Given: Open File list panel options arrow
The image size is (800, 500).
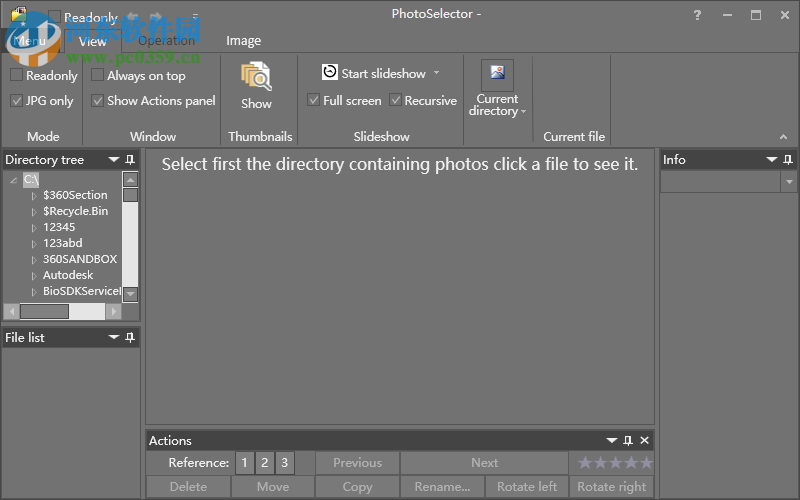Looking at the screenshot, I should 114,337.
